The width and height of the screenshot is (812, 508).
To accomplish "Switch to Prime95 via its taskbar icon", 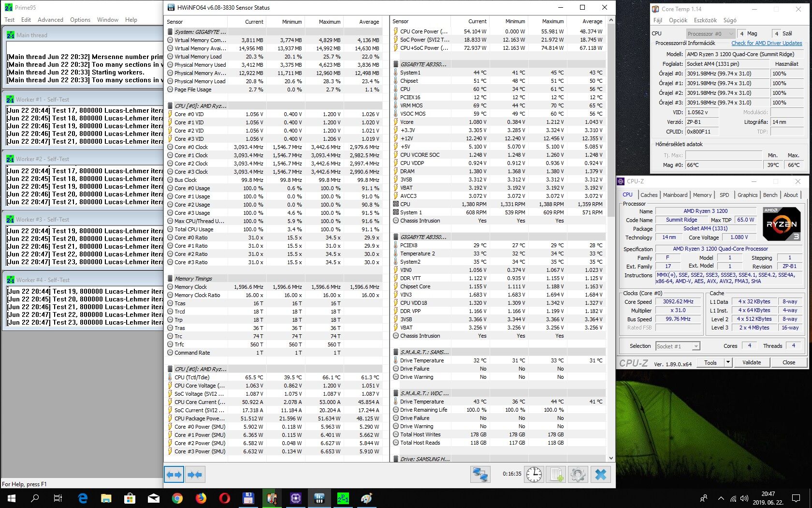I will [343, 498].
